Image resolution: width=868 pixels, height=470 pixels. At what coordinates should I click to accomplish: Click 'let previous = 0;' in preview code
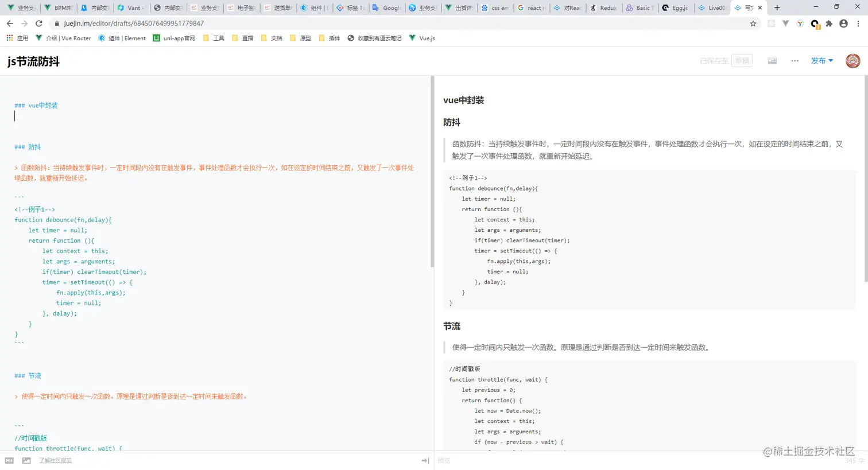point(489,390)
